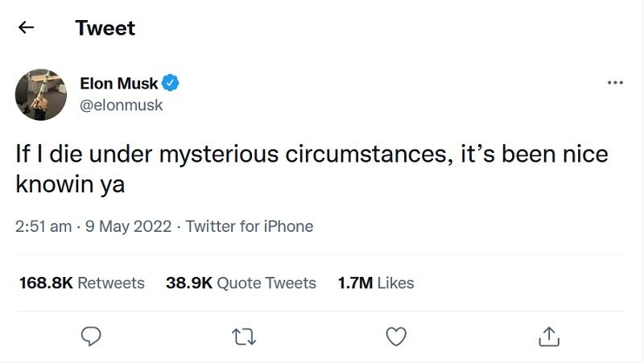Open the share icon menu

coord(547,336)
